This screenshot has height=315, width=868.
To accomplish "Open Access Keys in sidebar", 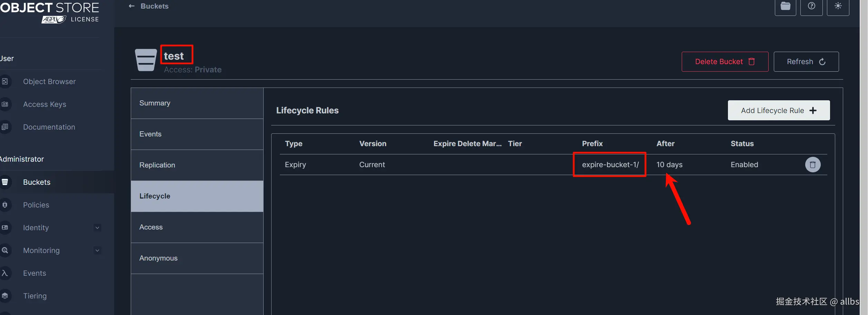I will point(45,104).
